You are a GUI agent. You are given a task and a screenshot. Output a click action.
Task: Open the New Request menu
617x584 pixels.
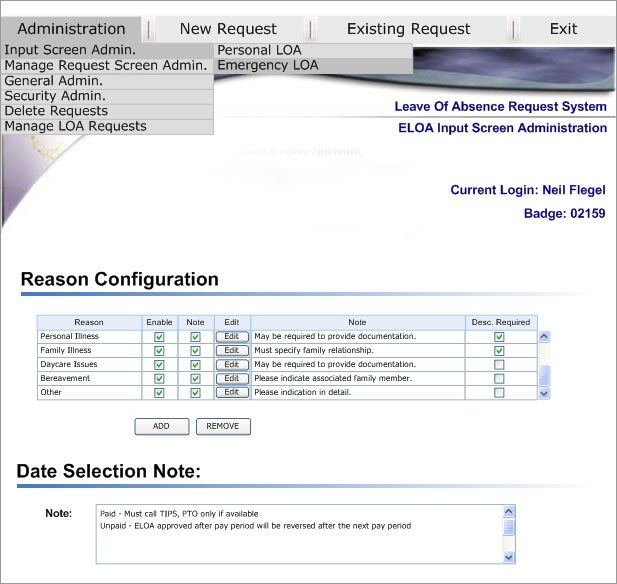tap(229, 29)
